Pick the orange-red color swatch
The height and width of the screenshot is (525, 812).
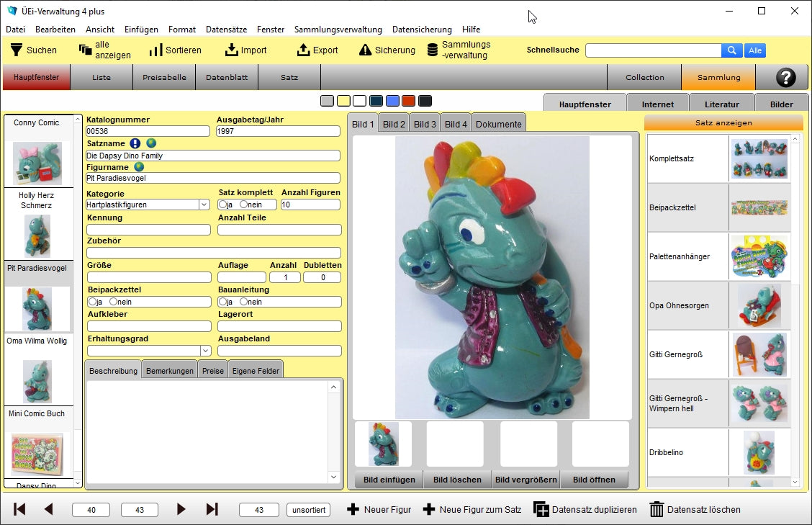coord(408,101)
